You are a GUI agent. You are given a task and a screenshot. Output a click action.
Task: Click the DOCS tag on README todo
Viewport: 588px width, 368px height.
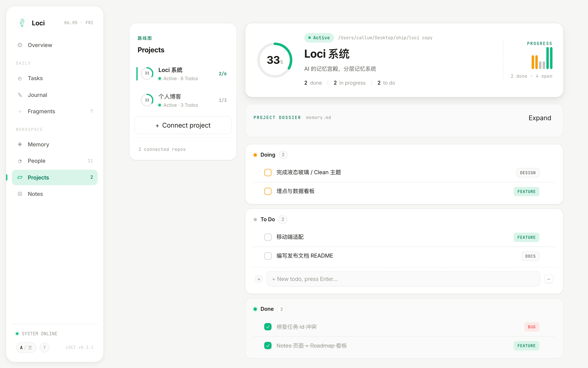click(530, 256)
